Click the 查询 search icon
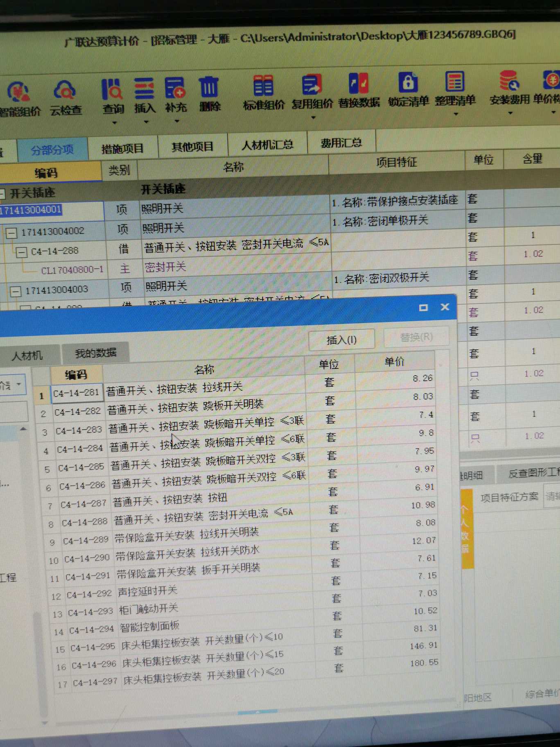This screenshot has width=560, height=747. (113, 97)
